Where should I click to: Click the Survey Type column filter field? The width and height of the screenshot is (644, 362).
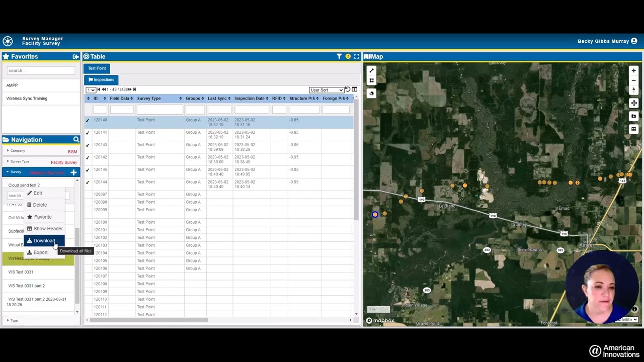(x=160, y=110)
